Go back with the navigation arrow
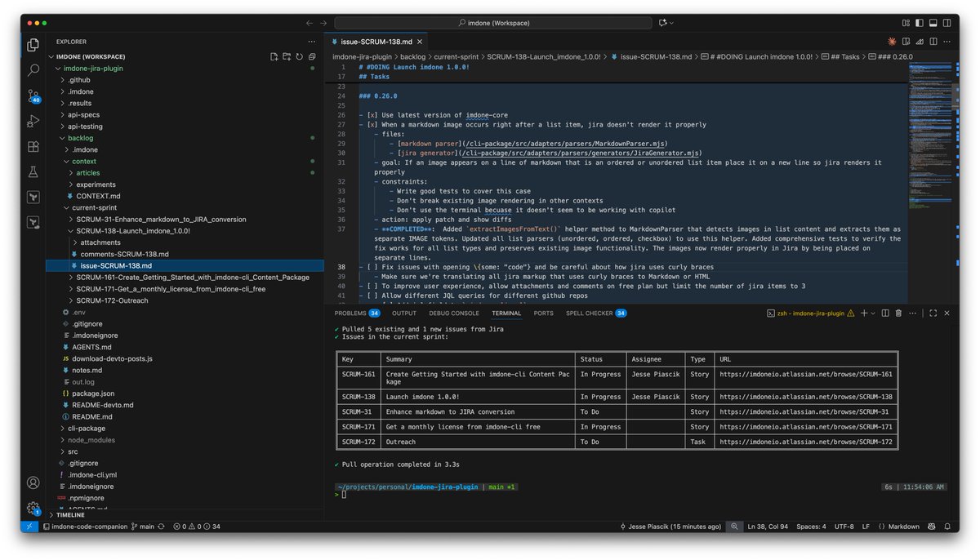Image resolution: width=980 pixels, height=560 pixels. tap(310, 23)
